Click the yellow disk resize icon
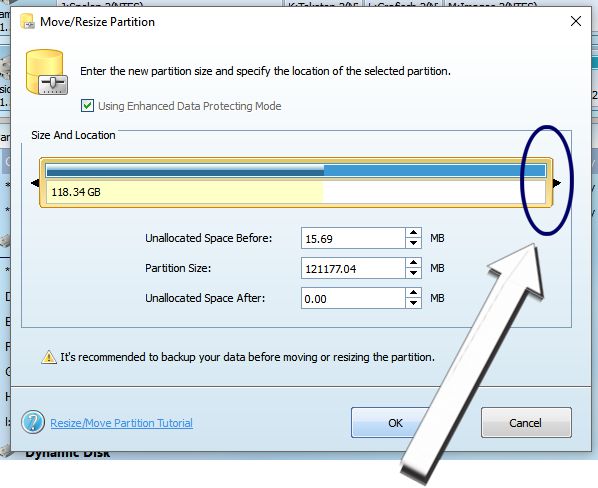The height and width of the screenshot is (488, 598). (x=47, y=72)
